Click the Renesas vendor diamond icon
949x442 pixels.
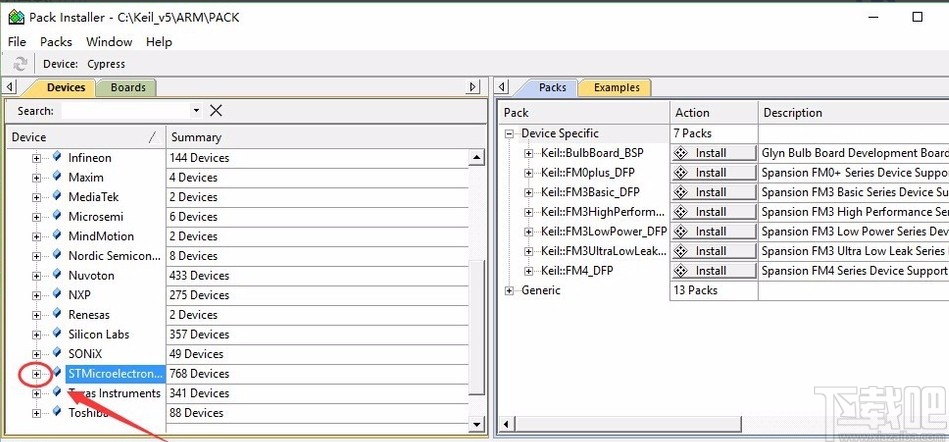tap(57, 314)
